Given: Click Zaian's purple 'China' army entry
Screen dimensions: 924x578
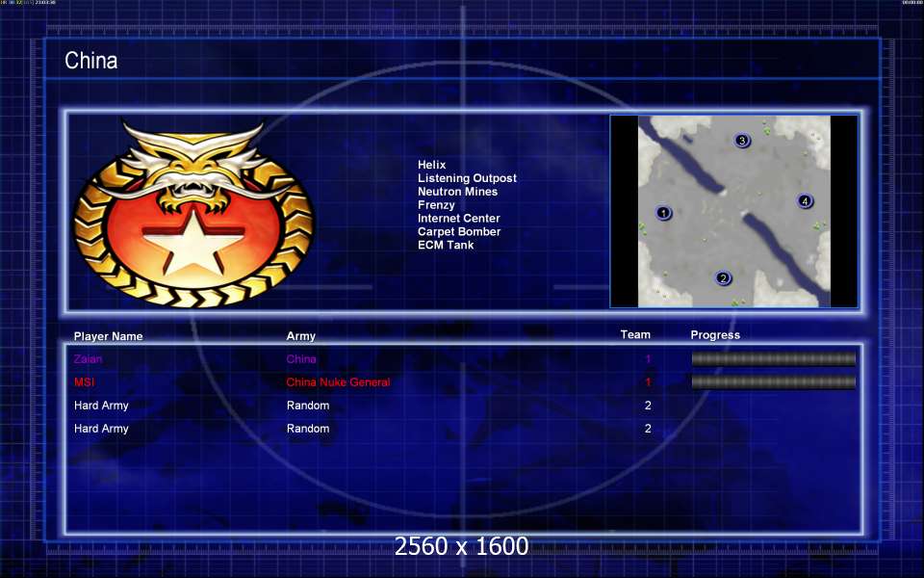Looking at the screenshot, I should [x=301, y=358].
